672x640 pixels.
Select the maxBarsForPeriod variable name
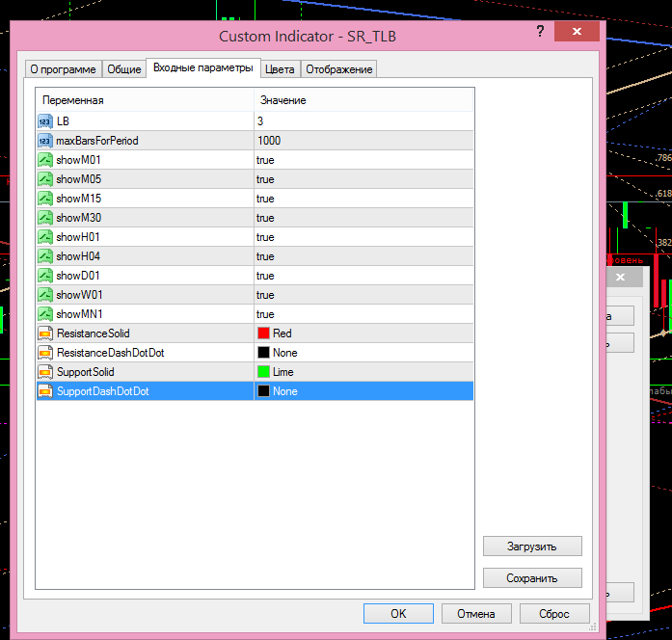click(x=97, y=141)
